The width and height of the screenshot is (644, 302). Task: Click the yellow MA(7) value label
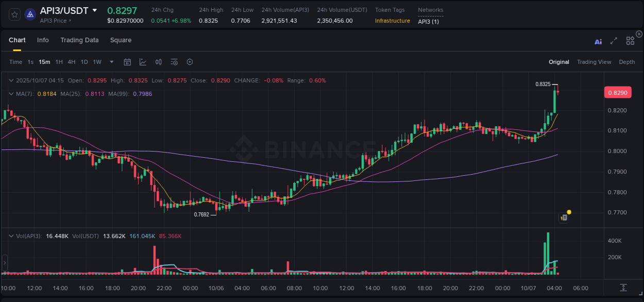(x=47, y=94)
